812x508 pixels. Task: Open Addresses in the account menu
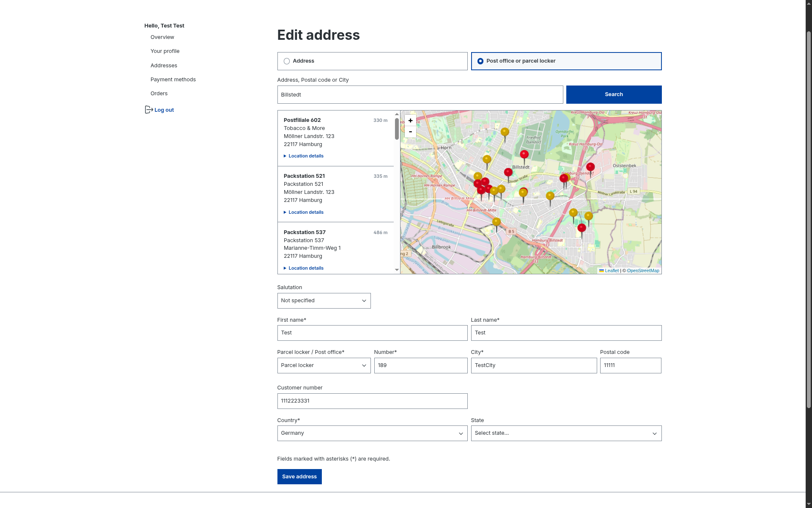pos(164,66)
